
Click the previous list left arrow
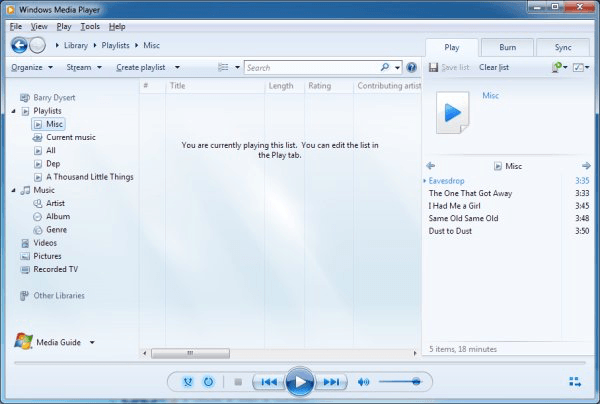coord(430,166)
